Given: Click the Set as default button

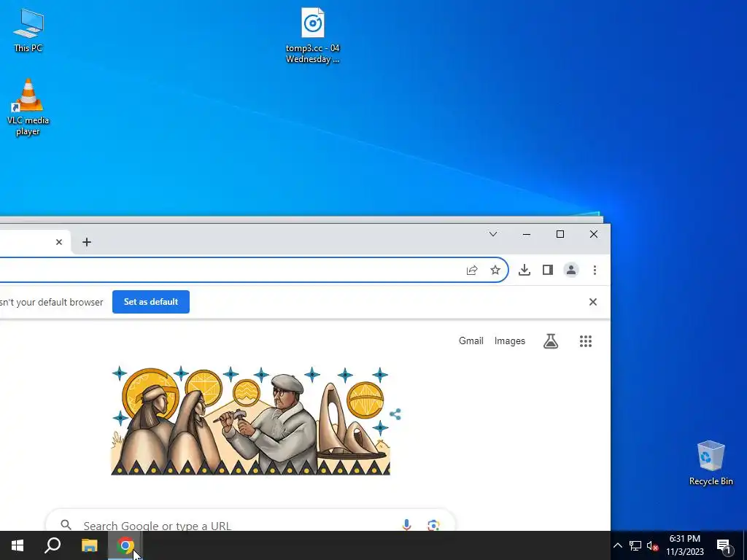Looking at the screenshot, I should 151,302.
